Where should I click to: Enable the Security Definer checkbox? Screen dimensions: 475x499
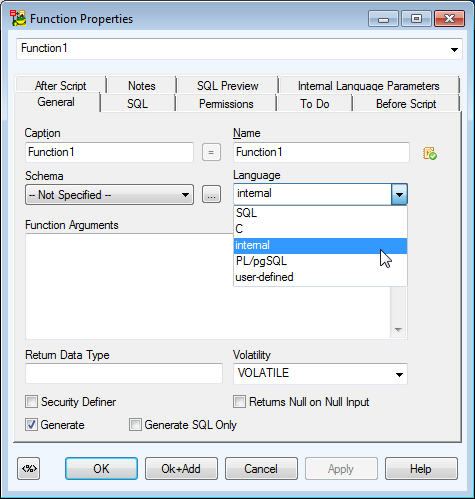[x=32, y=402]
